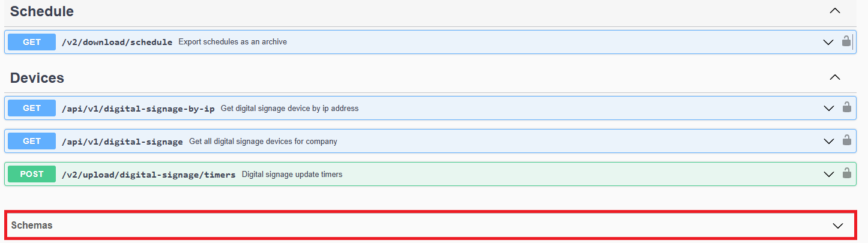Screen dimensions: 868x243
Task: Collapse the Devices section with its arrow
Action: click(x=834, y=77)
